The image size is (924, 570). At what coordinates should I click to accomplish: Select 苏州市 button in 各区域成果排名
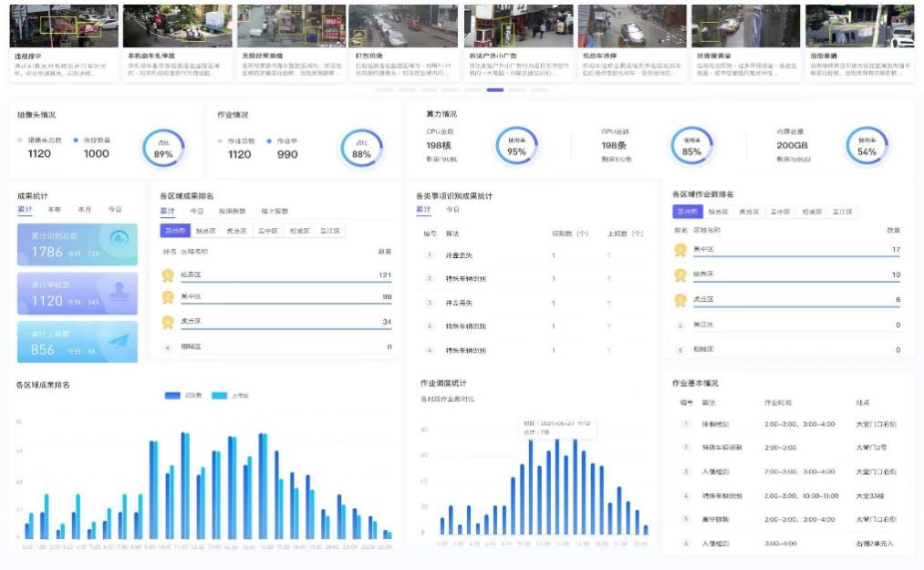pyautogui.click(x=175, y=232)
